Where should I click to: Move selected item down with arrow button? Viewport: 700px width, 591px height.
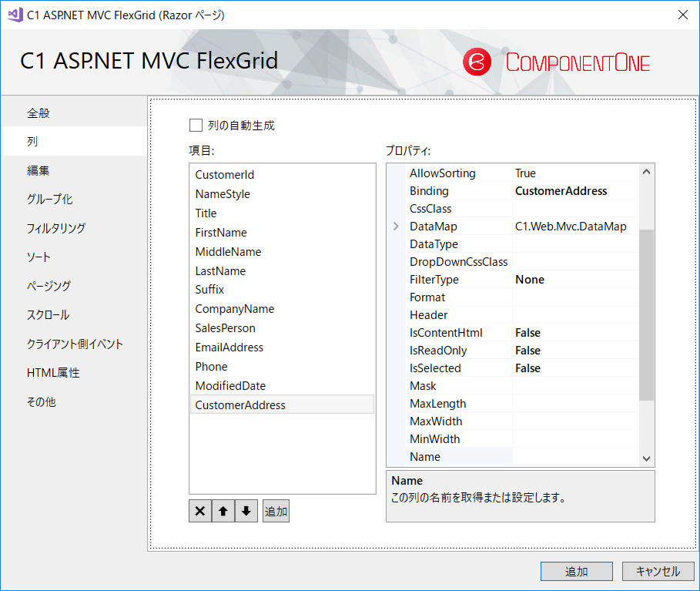(246, 511)
